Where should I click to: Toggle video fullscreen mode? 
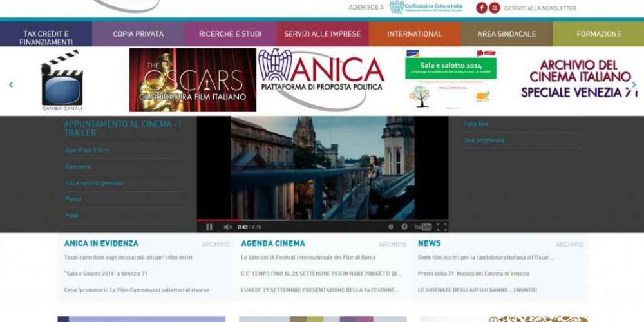click(442, 227)
